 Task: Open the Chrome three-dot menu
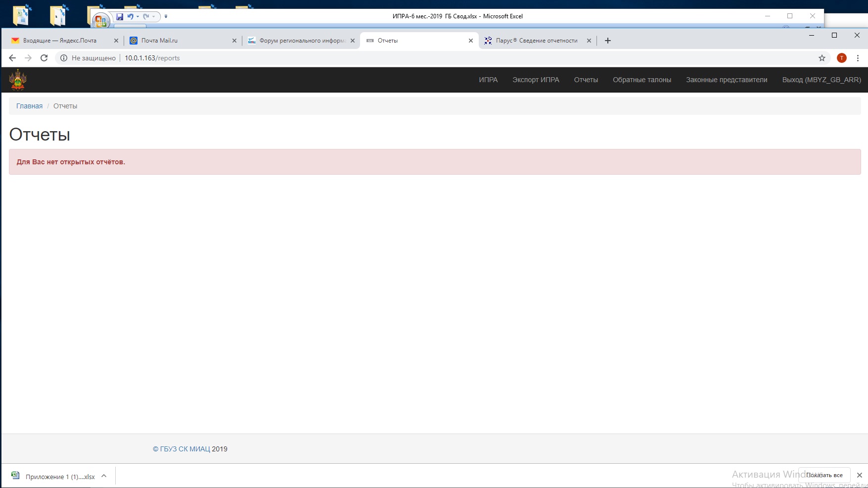(858, 58)
